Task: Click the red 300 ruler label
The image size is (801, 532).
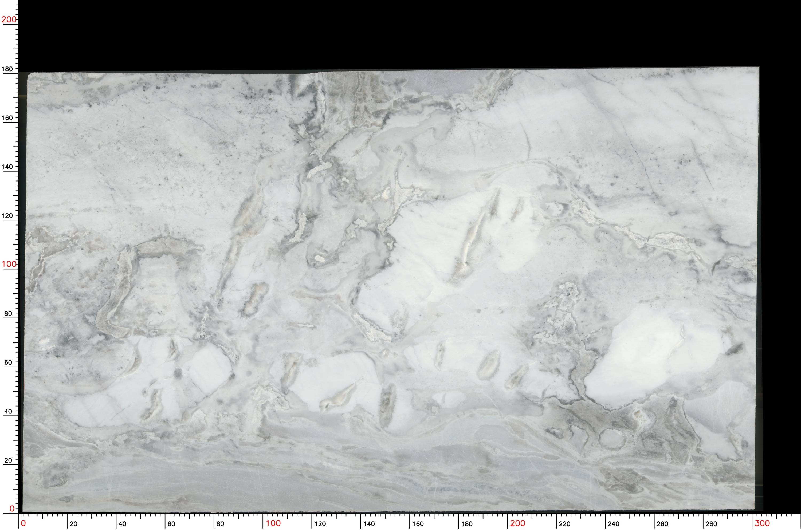Action: click(x=762, y=523)
